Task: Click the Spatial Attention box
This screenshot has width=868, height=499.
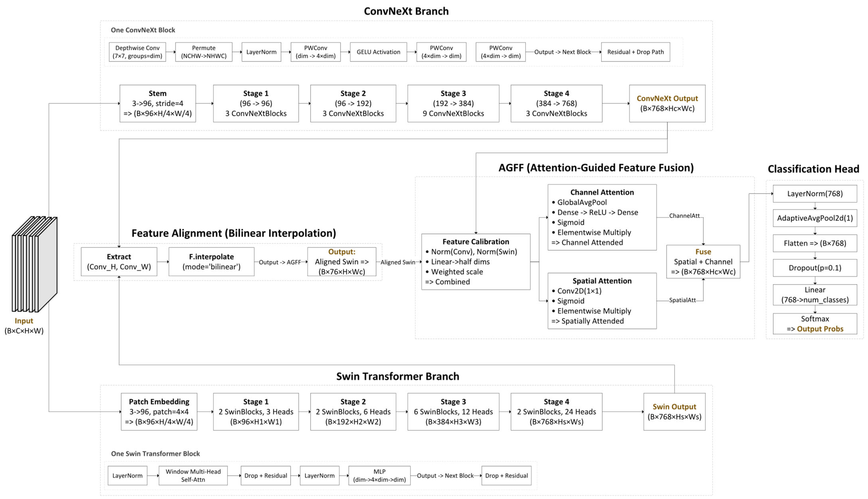Action: click(602, 301)
